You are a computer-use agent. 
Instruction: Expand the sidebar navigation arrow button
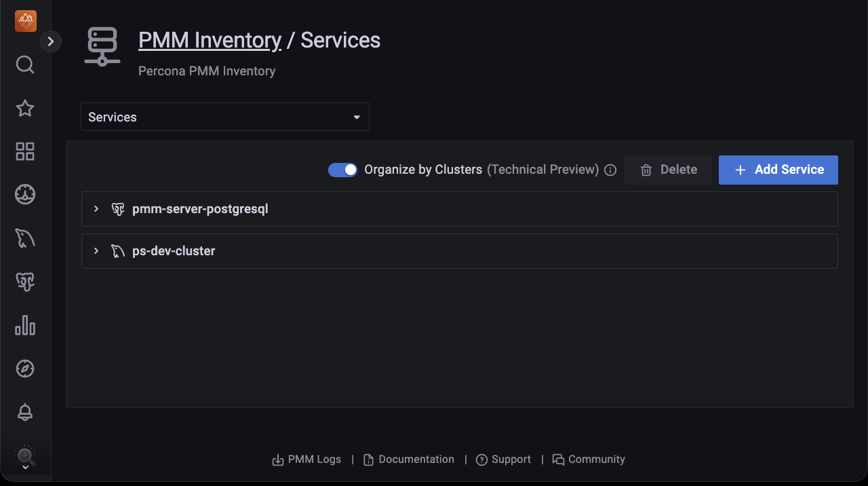(51, 41)
